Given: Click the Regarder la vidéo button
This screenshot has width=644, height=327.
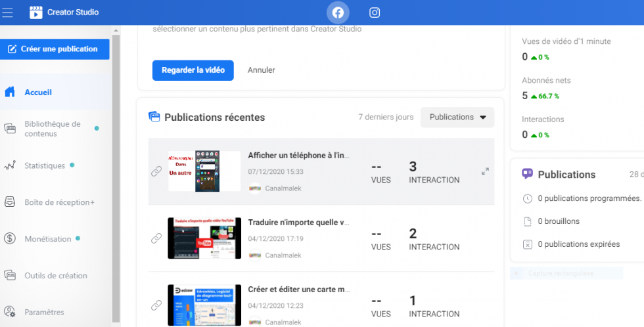Looking at the screenshot, I should pos(193,70).
